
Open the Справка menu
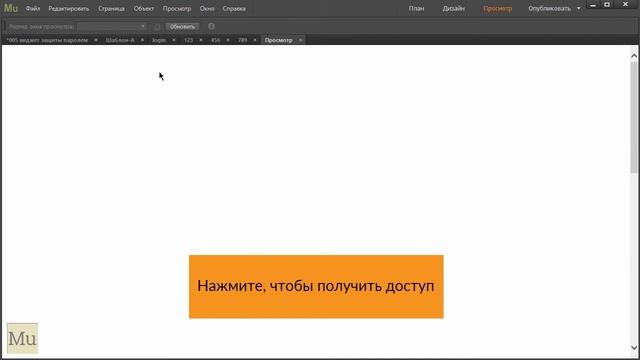click(x=234, y=9)
